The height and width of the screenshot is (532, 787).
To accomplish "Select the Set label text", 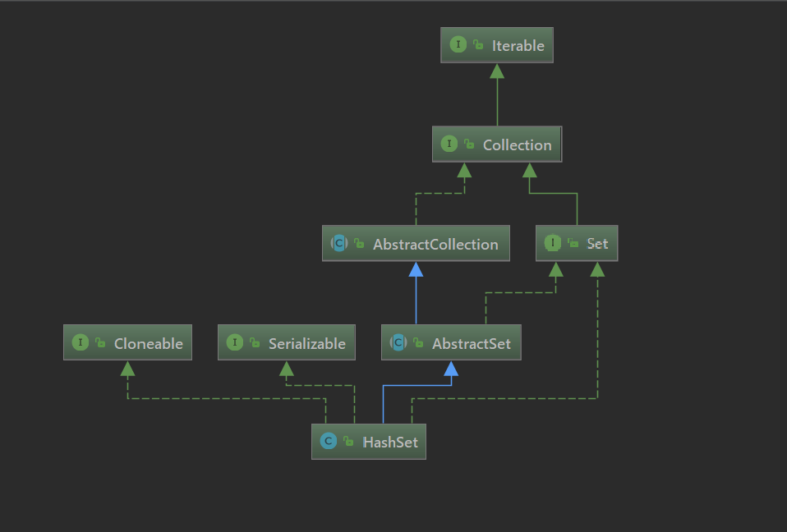I will click(x=597, y=244).
